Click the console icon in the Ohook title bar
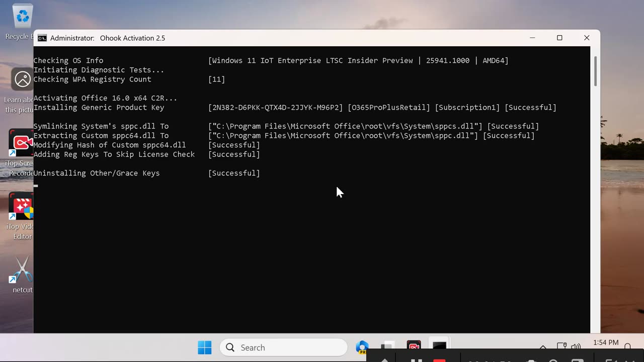Image resolution: width=644 pixels, height=362 pixels. tap(42, 38)
